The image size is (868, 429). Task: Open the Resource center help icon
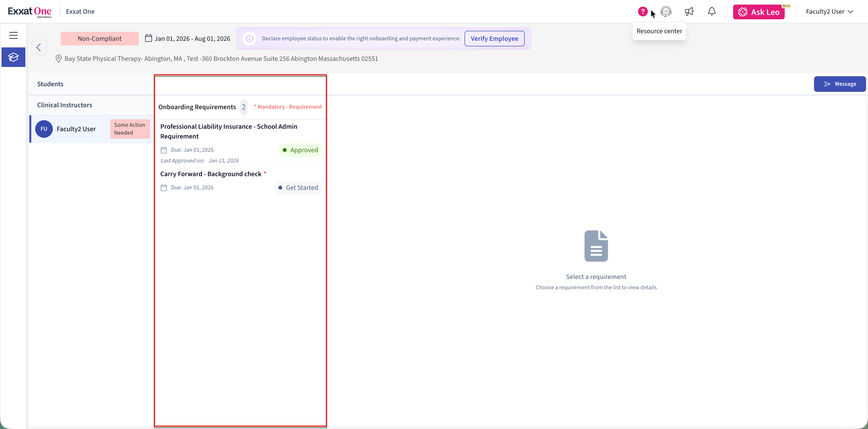(x=643, y=11)
